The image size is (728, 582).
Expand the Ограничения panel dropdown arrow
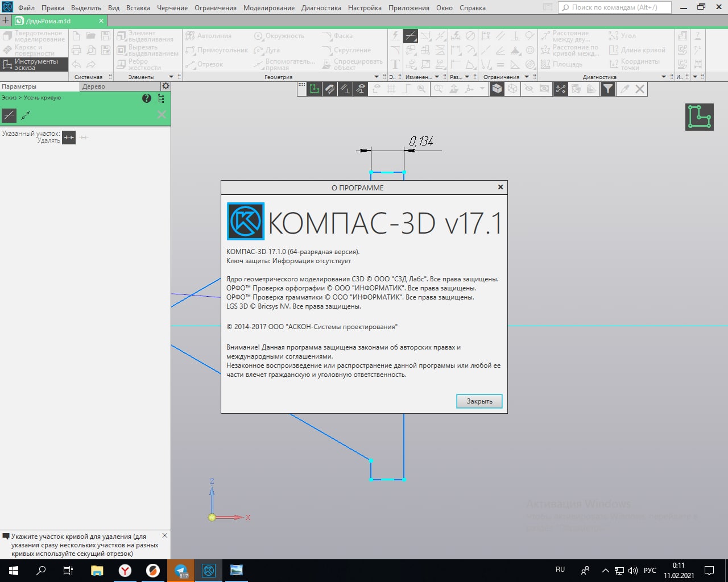[x=527, y=77]
